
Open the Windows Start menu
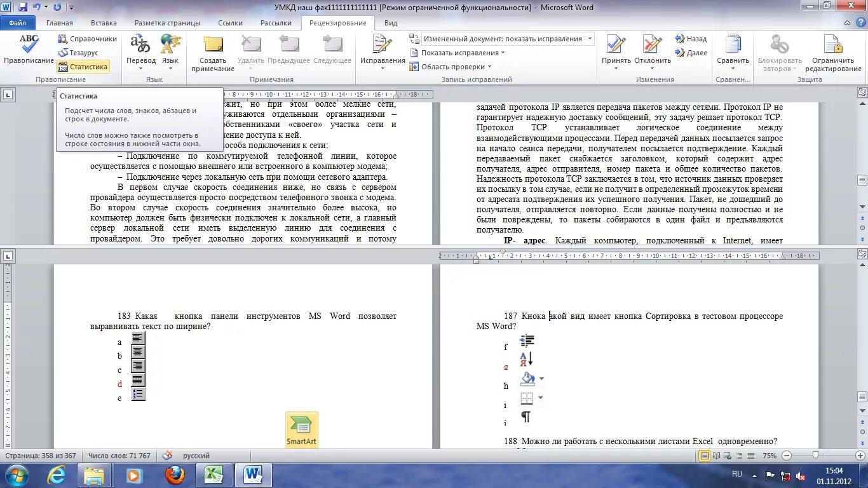(15, 475)
